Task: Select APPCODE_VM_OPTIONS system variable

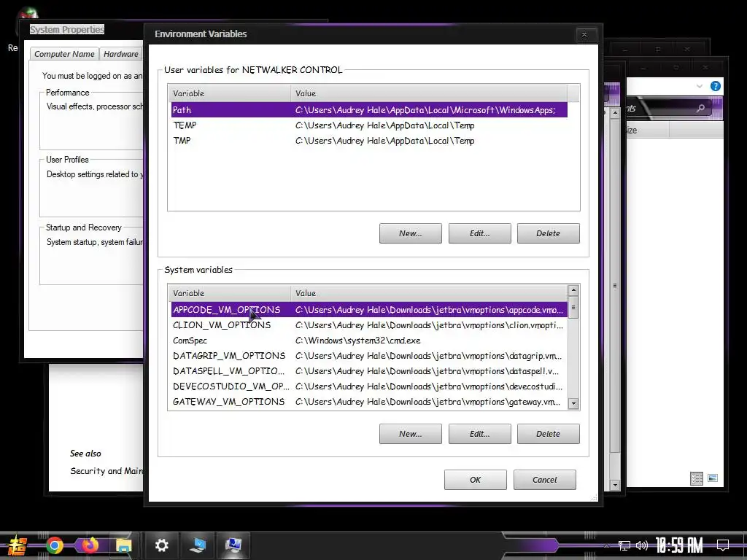Action: click(369, 309)
